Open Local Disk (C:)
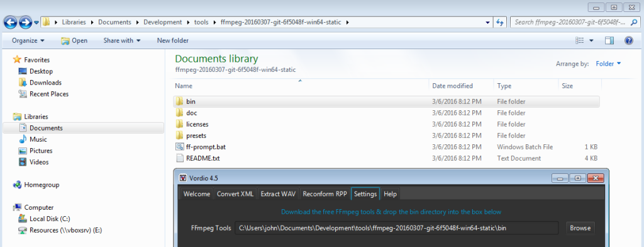 45,219
